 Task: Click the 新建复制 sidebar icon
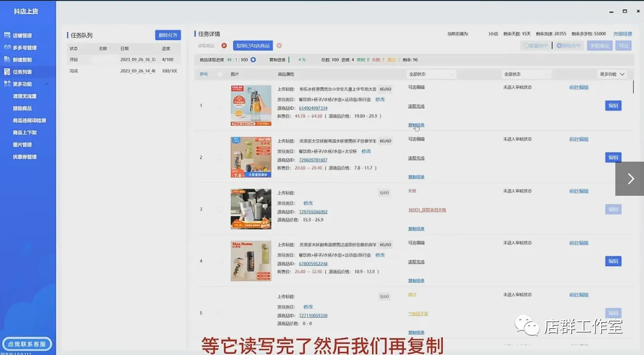click(7, 60)
